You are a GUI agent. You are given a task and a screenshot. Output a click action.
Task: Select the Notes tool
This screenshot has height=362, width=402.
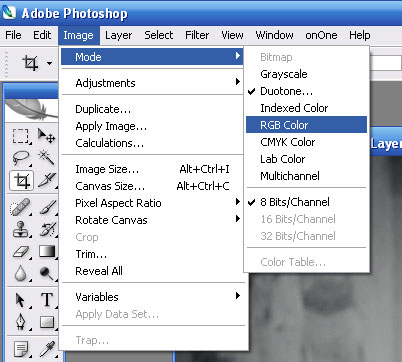(x=21, y=349)
